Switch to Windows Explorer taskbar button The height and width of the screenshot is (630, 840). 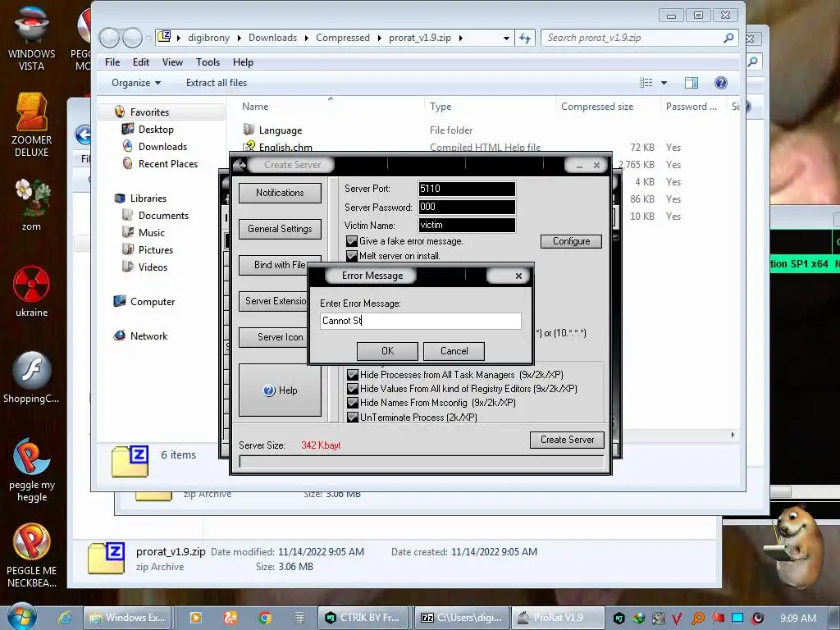tap(127, 618)
